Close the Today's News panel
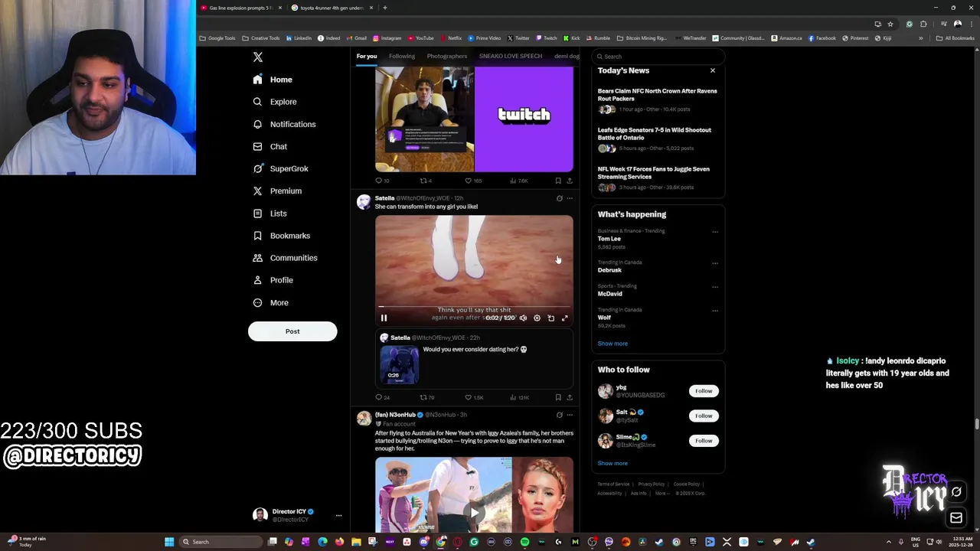 (713, 70)
